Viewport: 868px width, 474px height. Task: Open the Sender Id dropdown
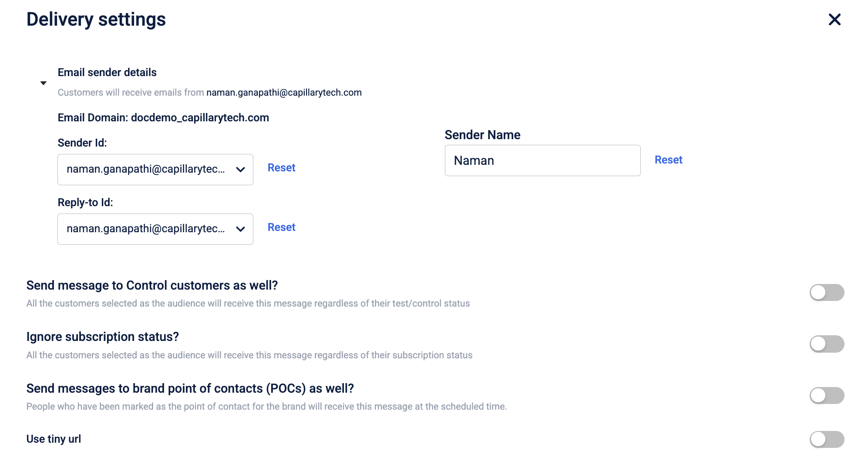155,170
